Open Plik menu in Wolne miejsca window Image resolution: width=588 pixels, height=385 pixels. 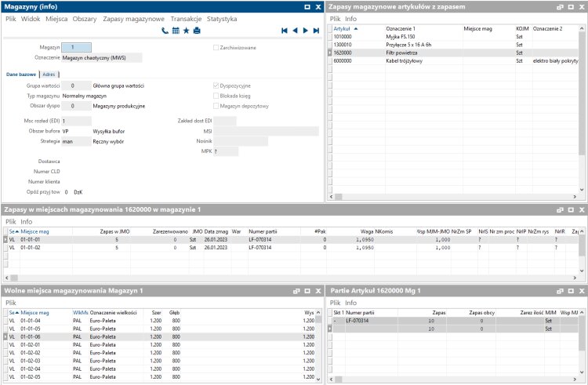click(x=10, y=303)
